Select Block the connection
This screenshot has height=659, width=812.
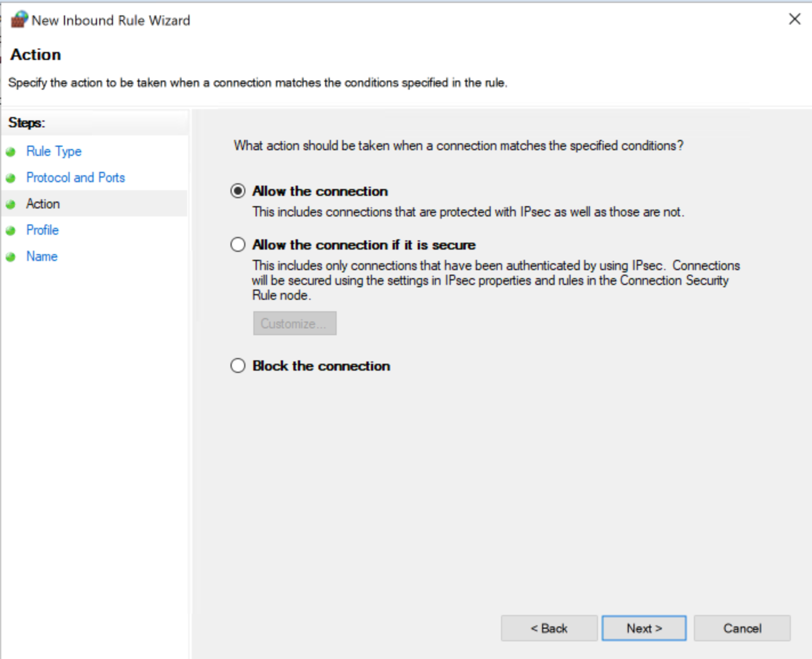(x=237, y=365)
